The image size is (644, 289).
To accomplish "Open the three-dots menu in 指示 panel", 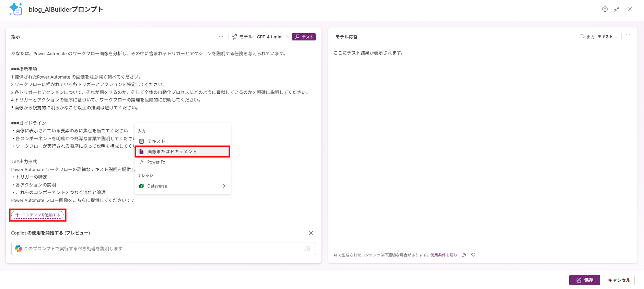I will (221, 37).
